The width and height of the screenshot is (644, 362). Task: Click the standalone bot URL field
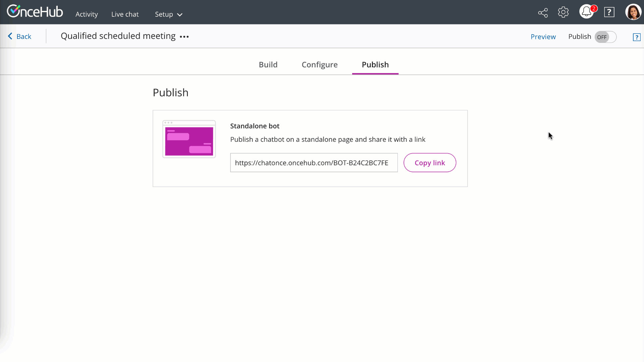tap(314, 163)
